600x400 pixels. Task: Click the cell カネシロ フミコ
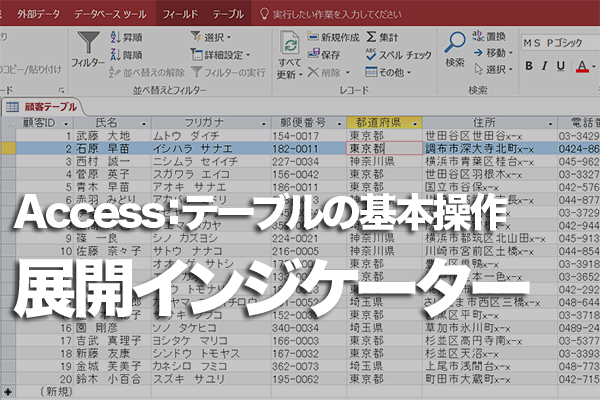tap(211, 366)
